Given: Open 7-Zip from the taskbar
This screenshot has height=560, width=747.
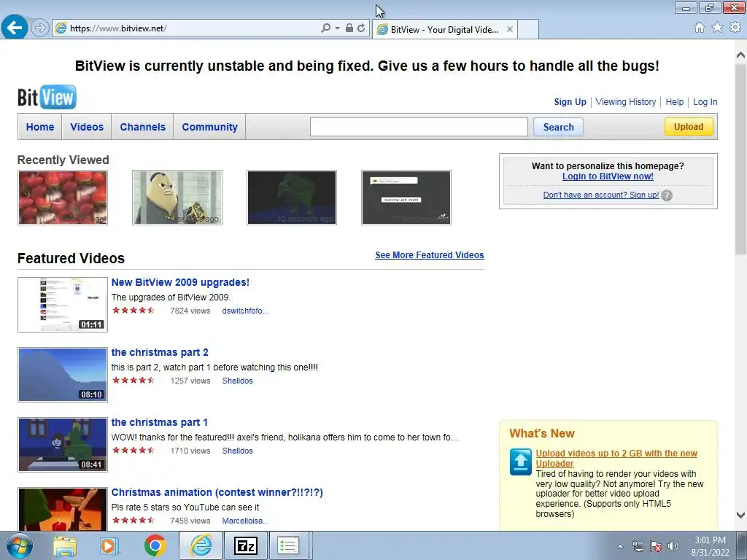Looking at the screenshot, I should pos(246,545).
